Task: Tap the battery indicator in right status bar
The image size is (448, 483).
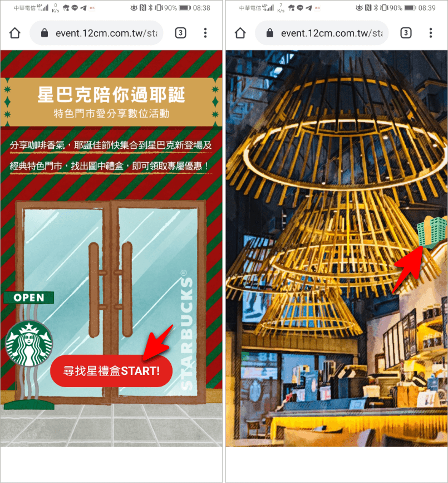Action: [x=410, y=8]
